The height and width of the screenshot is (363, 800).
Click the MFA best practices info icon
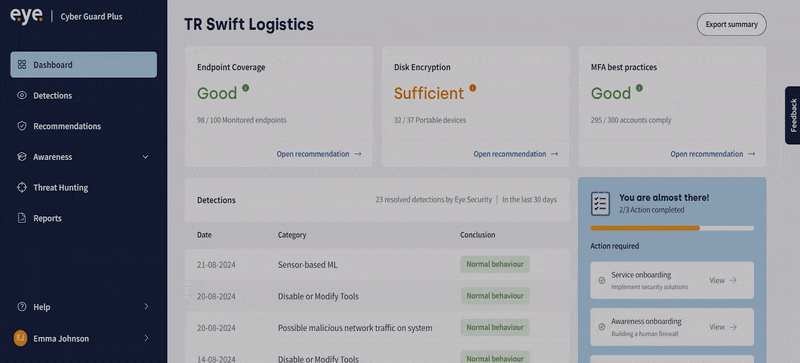pyautogui.click(x=639, y=88)
